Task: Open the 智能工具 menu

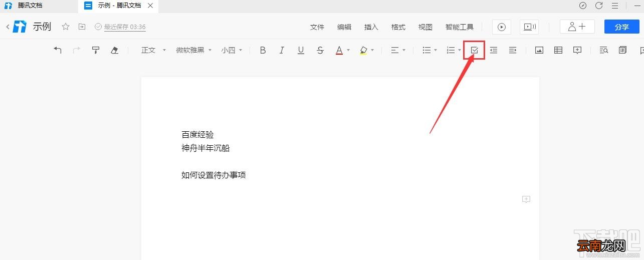Action: pos(460,27)
